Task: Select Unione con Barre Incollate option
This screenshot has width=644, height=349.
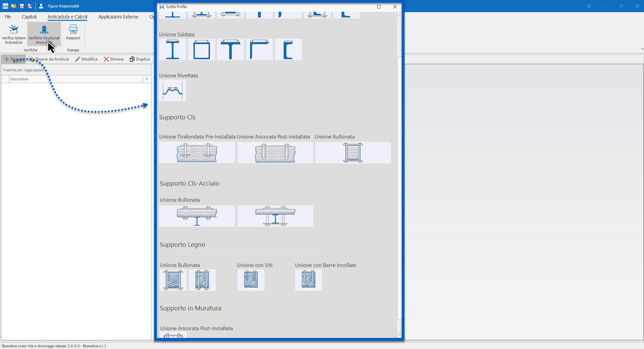Action: click(x=309, y=280)
